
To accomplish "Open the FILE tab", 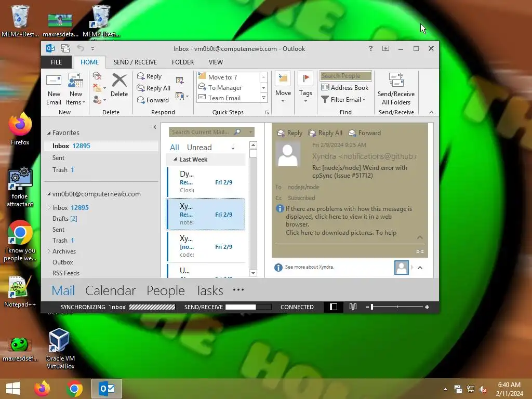I will pos(56,62).
